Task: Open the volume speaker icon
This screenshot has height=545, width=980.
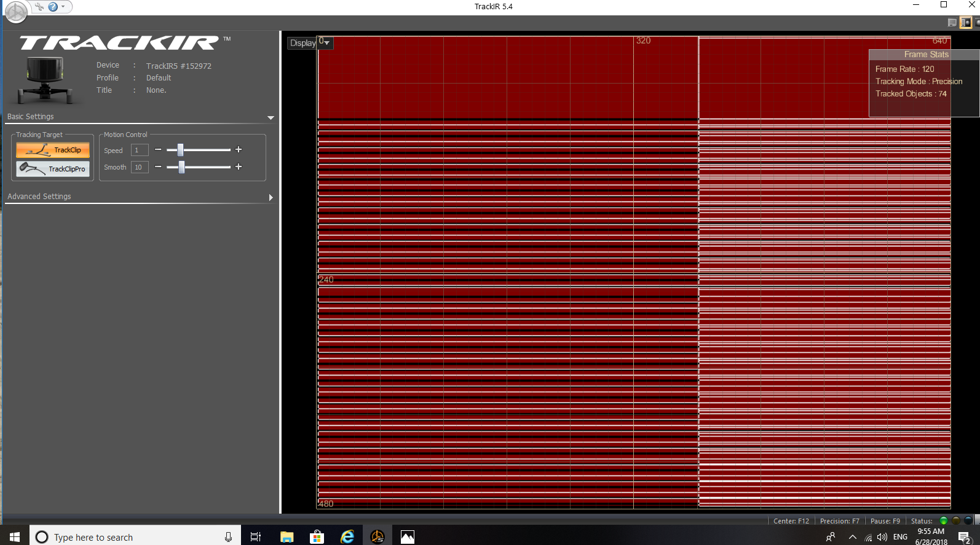Action: [x=882, y=537]
